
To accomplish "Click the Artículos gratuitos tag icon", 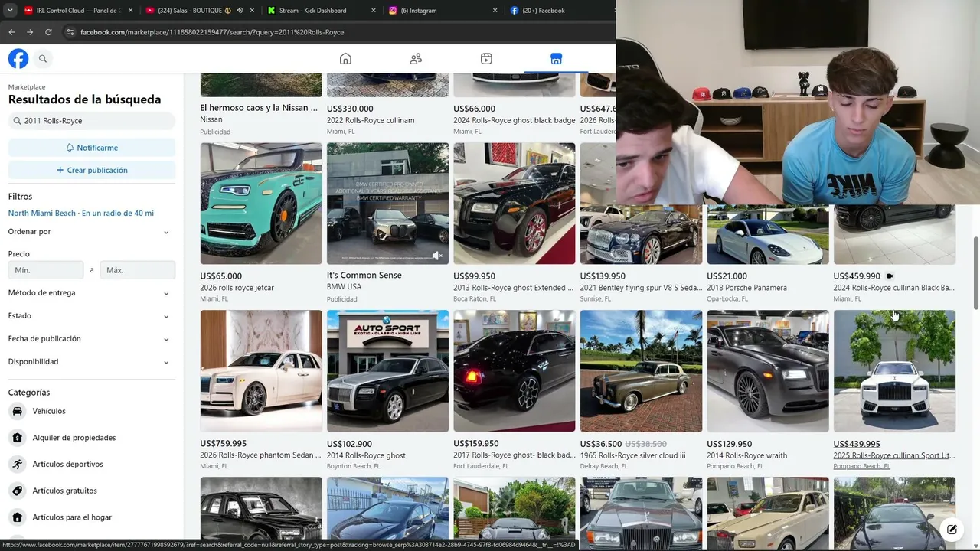I will 18,491.
